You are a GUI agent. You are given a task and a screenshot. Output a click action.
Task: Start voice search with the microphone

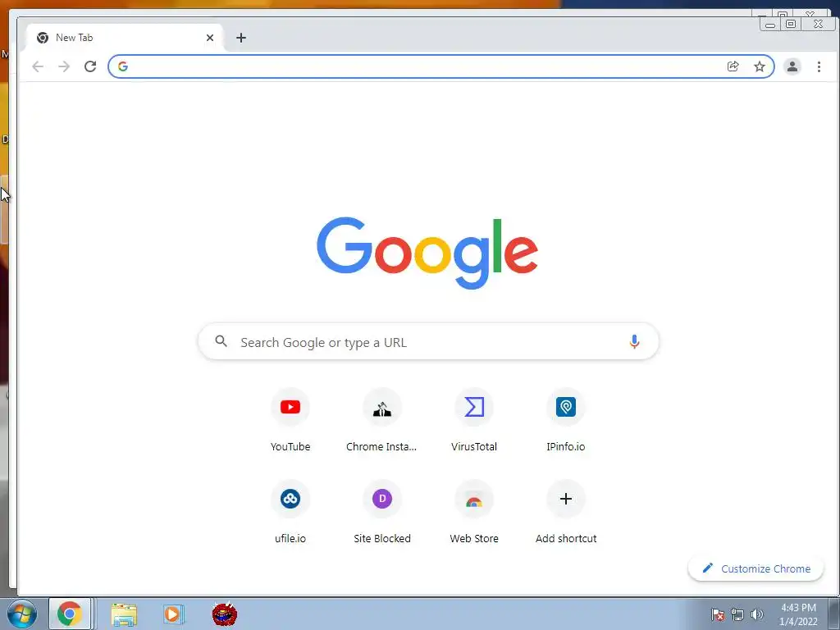(634, 341)
